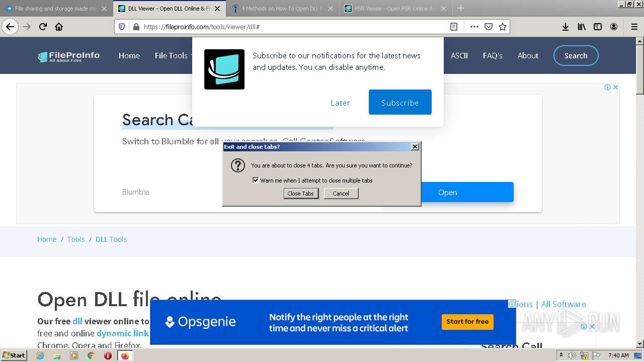Viewport: 644px width, 362px height.
Task: Switch to PSR Viewer tab
Action: tap(395, 9)
